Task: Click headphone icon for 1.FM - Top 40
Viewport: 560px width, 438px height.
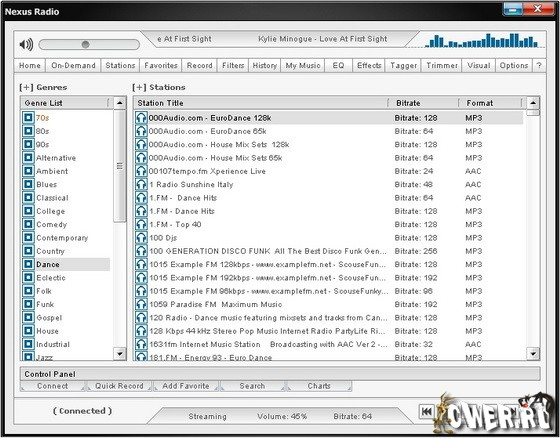Action: 141,224
